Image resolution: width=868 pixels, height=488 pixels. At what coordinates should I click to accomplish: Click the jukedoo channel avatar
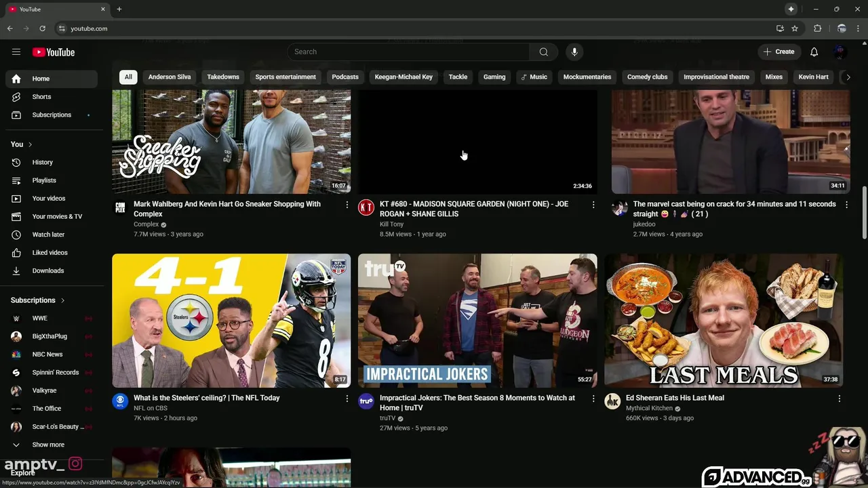pos(620,207)
